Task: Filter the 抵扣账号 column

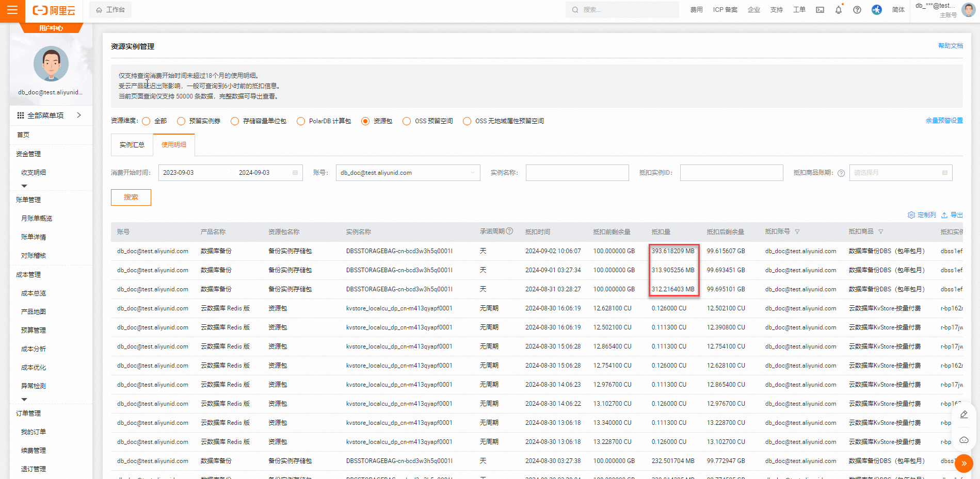Action: point(797,232)
